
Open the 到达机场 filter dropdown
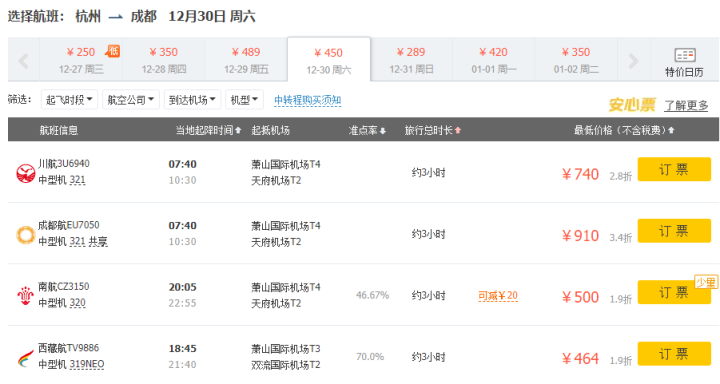pos(192,99)
